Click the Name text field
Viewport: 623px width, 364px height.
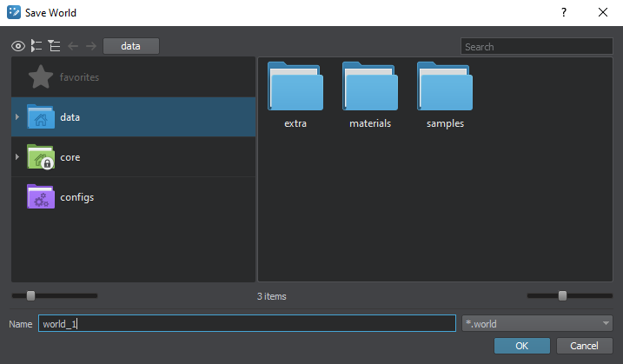click(x=246, y=324)
